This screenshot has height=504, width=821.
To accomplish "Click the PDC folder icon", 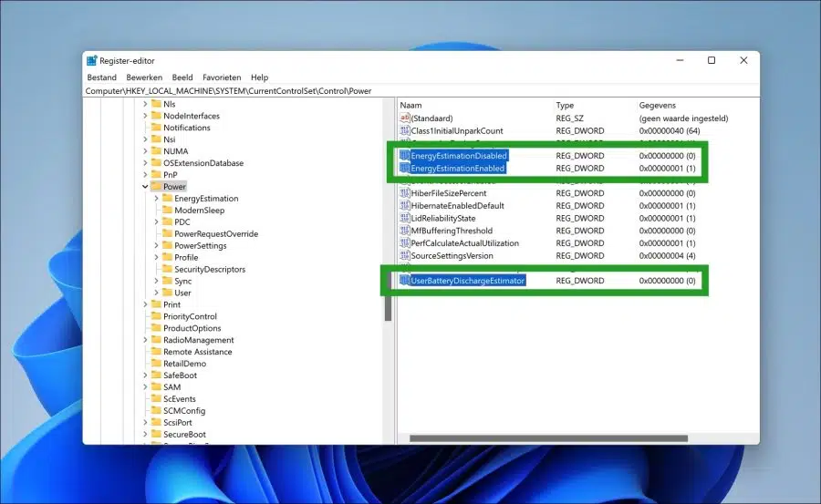I will [168, 221].
